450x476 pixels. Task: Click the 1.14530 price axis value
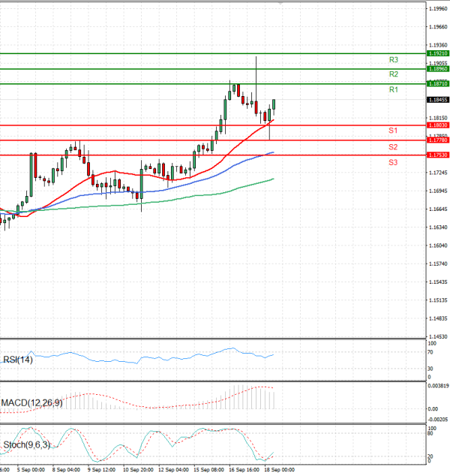[438, 336]
